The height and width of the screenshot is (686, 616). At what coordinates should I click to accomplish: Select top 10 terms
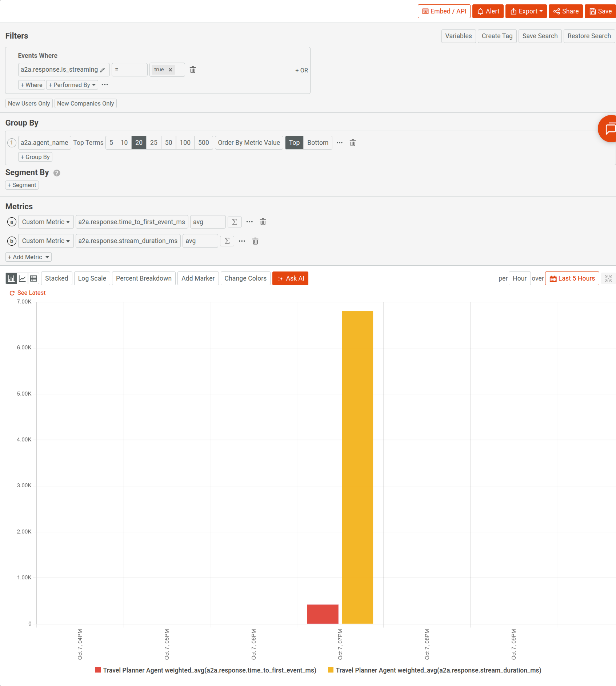click(x=124, y=143)
